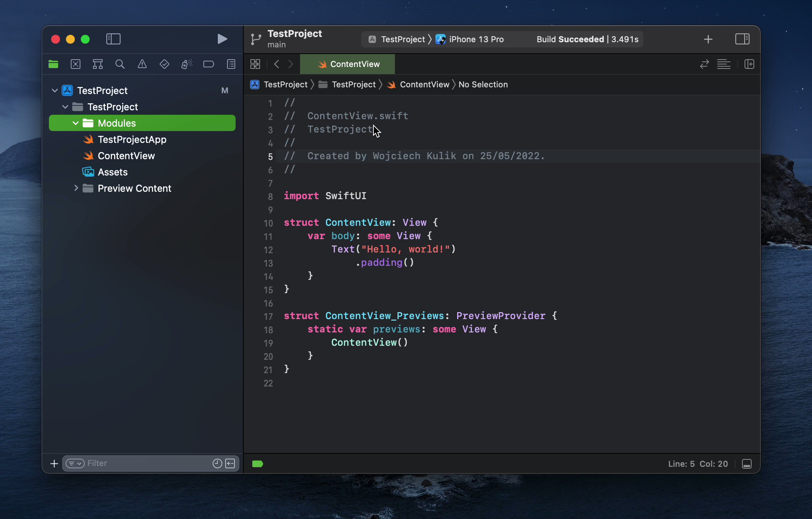
Task: Open the Source Control navigator icon
Action: tap(76, 64)
